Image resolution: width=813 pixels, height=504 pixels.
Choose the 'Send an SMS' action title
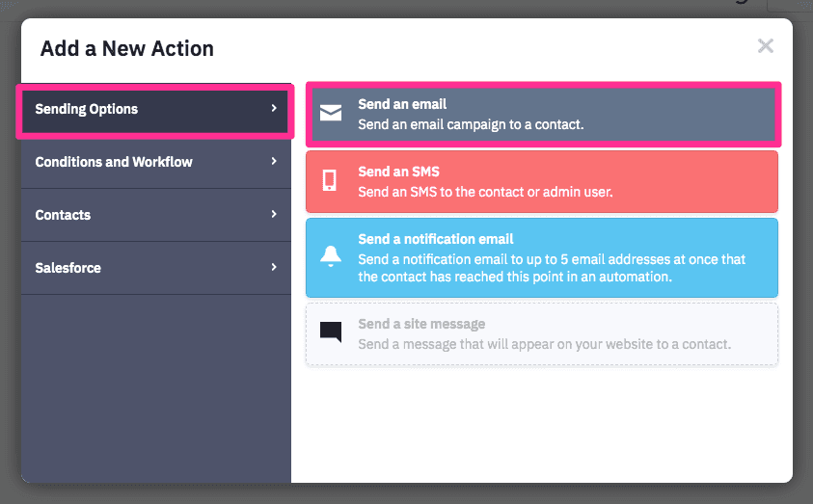click(398, 172)
